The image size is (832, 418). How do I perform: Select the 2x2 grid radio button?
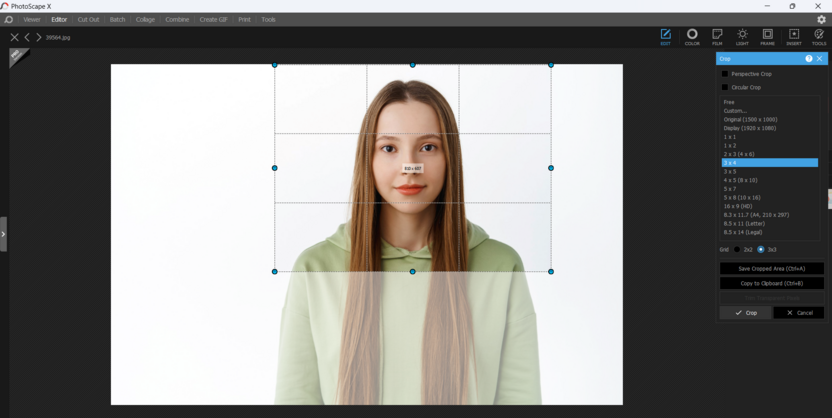[737, 249]
